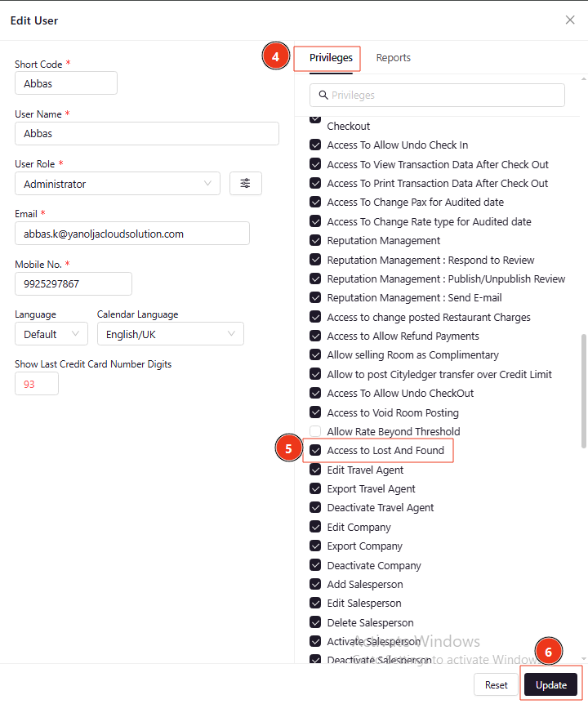Screen dimensions: 588x704
Task: Focus the User Name field
Action: 147,133
